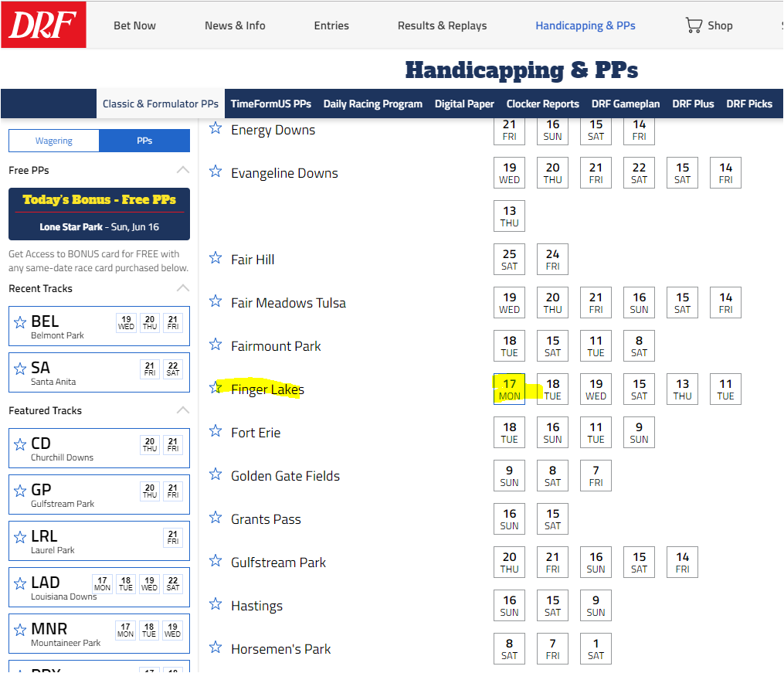This screenshot has width=784, height=673.
Task: Star the Golden Gate Fields track
Action: pos(216,474)
